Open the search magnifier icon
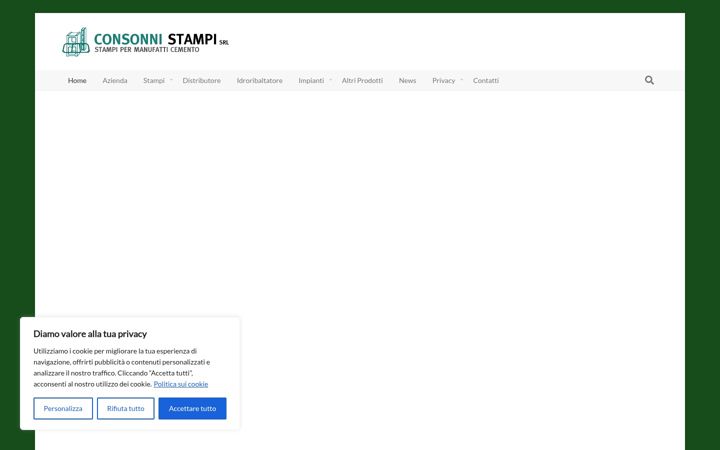The width and height of the screenshot is (720, 450). pyautogui.click(x=649, y=80)
